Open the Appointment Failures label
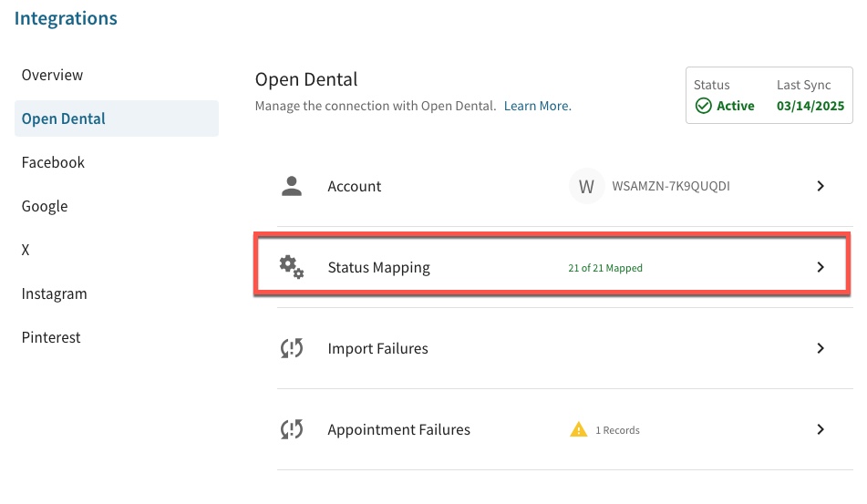The width and height of the screenshot is (867, 504). (x=399, y=430)
